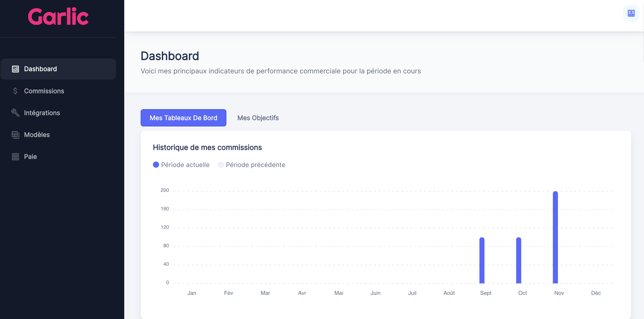Toggle Période actuelle legend series
644x319 pixels.
(x=181, y=165)
